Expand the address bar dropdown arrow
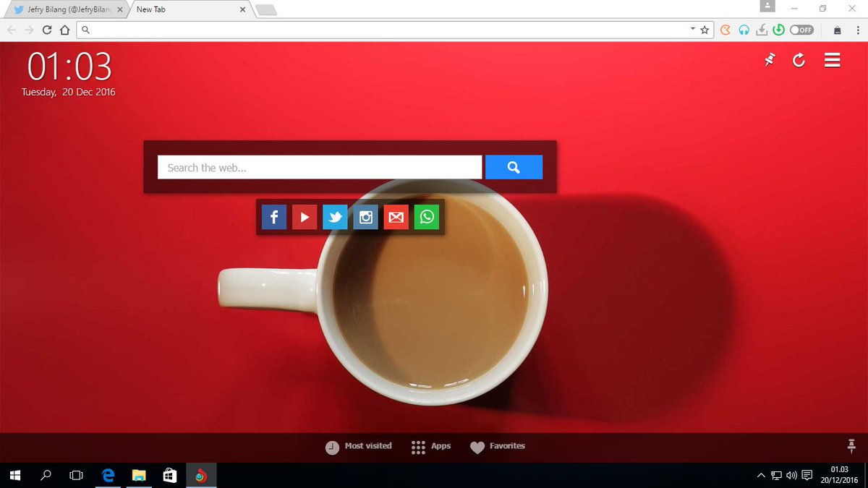Viewport: 868px width, 488px height. click(692, 29)
